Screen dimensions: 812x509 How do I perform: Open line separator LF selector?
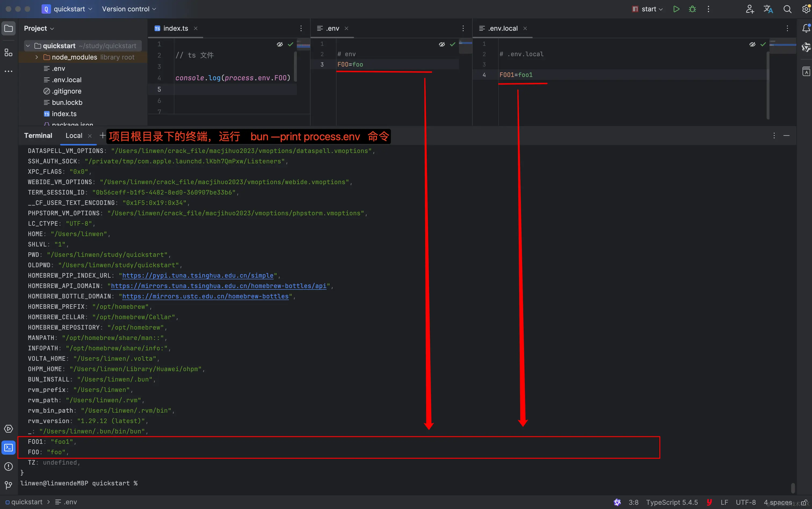click(724, 502)
